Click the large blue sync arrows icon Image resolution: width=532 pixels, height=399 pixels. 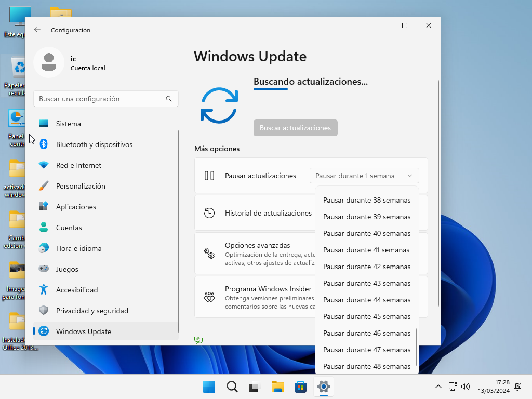coord(219,105)
